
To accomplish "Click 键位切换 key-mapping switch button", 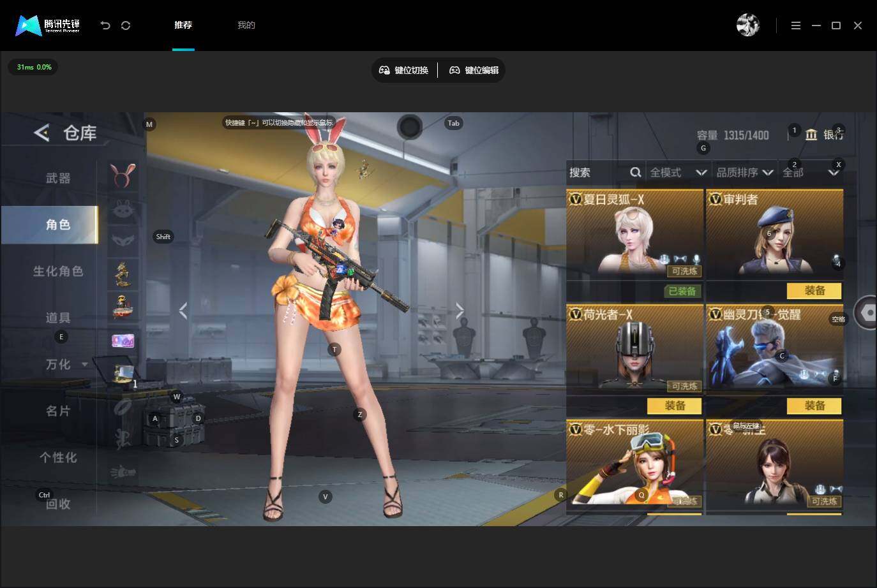I will click(404, 70).
